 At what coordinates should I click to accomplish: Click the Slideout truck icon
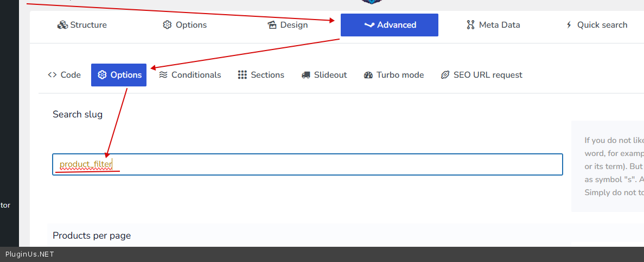[x=306, y=75]
